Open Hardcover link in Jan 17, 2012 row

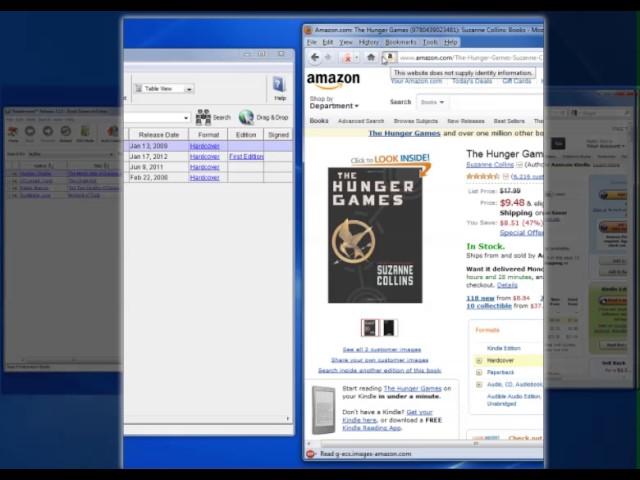pos(204,157)
